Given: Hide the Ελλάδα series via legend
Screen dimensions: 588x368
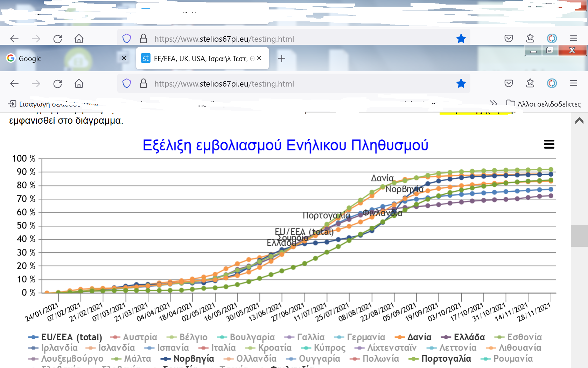Looking at the screenshot, I should click(463, 337).
